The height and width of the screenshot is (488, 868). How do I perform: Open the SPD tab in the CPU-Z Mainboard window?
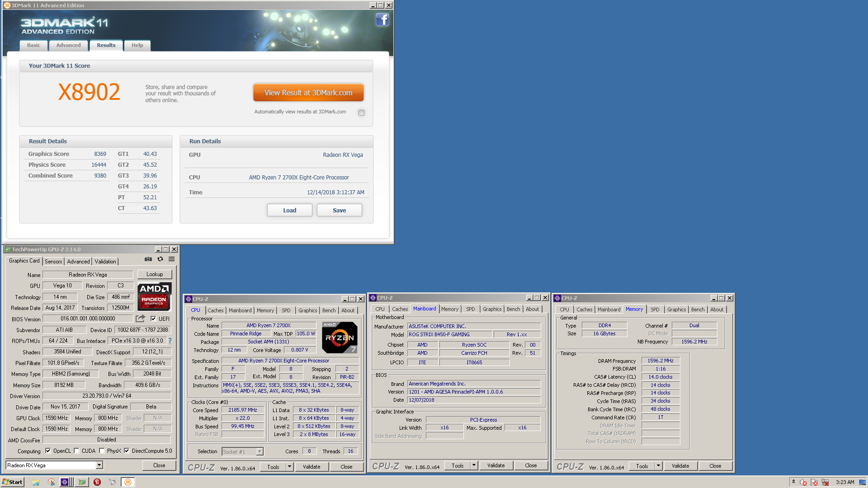pos(470,309)
